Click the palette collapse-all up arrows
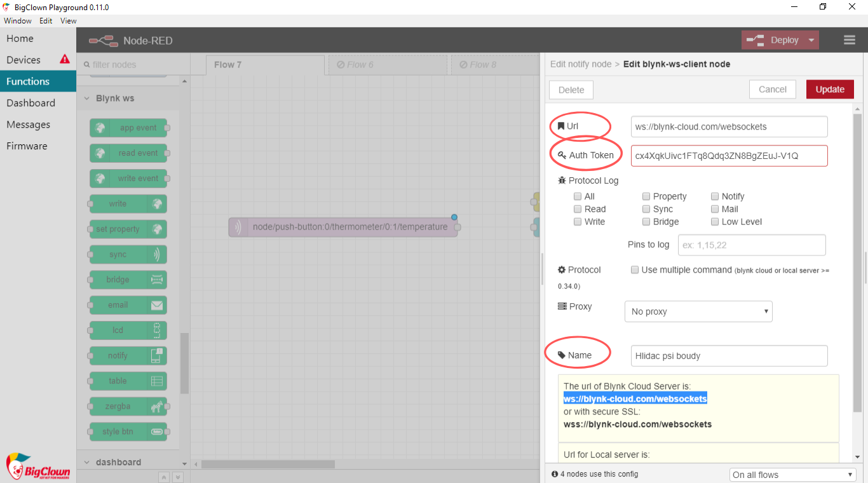 (164, 477)
